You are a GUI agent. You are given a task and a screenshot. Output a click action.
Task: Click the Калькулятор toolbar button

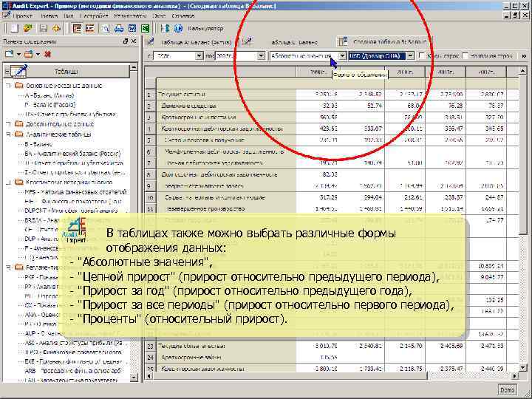pyautogui.click(x=205, y=29)
